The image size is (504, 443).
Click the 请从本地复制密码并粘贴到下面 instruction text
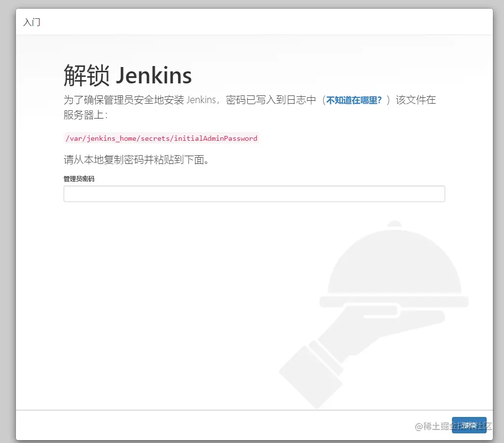click(136, 160)
